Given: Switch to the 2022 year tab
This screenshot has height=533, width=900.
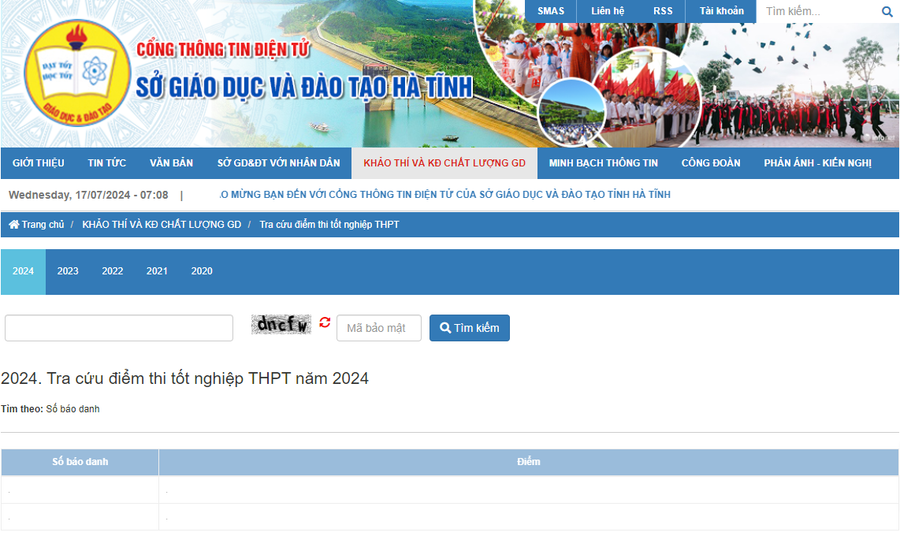Looking at the screenshot, I should 112,271.
